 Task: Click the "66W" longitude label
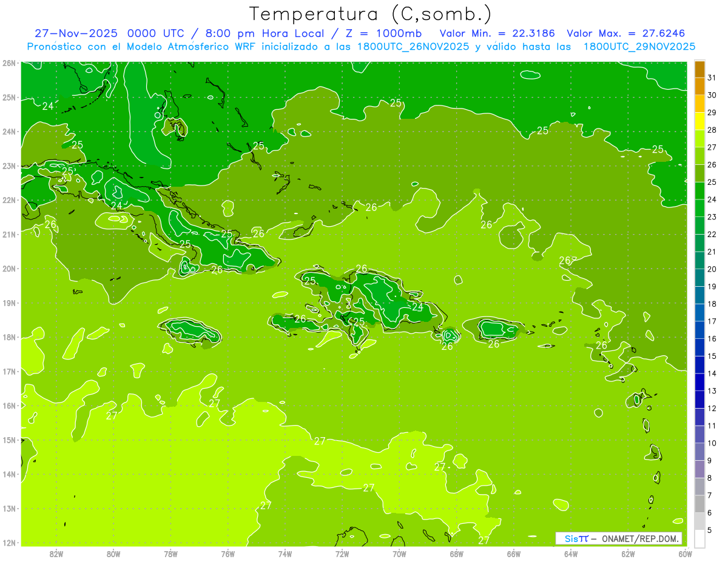coord(513,554)
